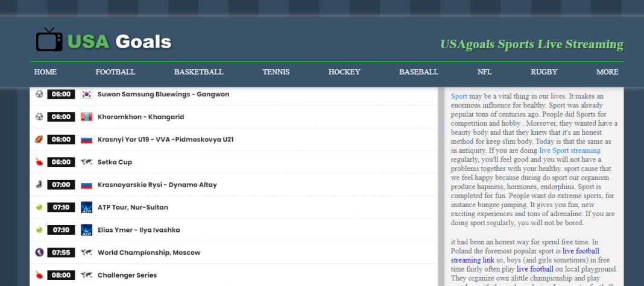The width and height of the screenshot is (644, 286).
Task: Click the table tennis paddle icon beside Challenger Series
Action: point(39,275)
